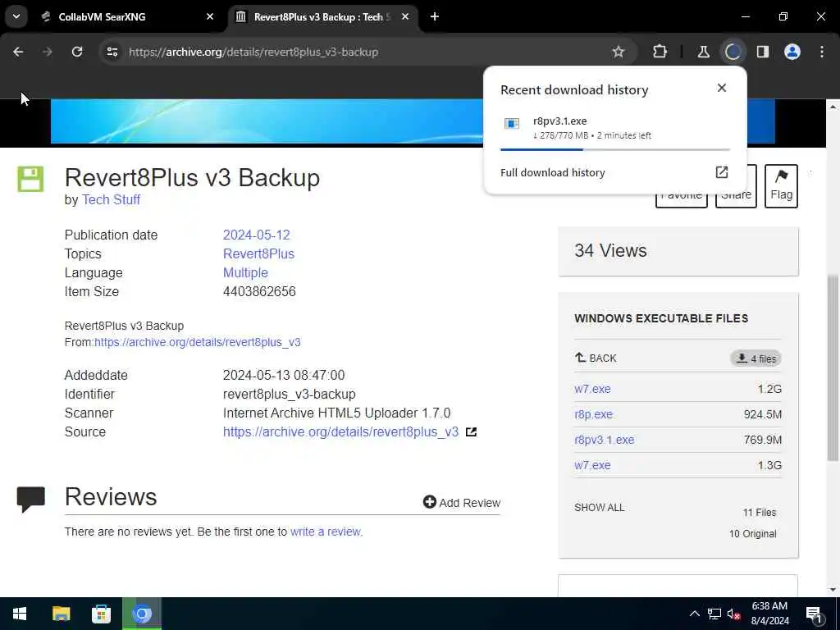This screenshot has height=630, width=840.
Task: Click the green floppy disk software icon
Action: (x=30, y=179)
